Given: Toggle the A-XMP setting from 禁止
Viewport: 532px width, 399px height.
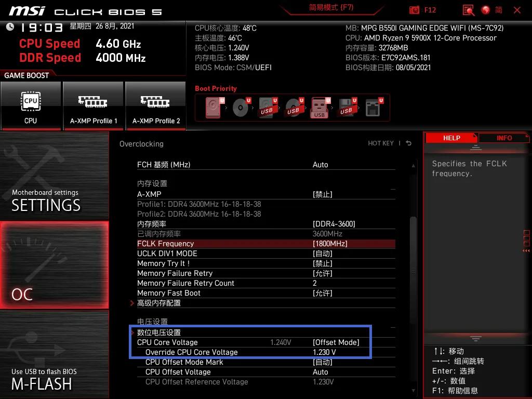Looking at the screenshot, I should [x=322, y=194].
